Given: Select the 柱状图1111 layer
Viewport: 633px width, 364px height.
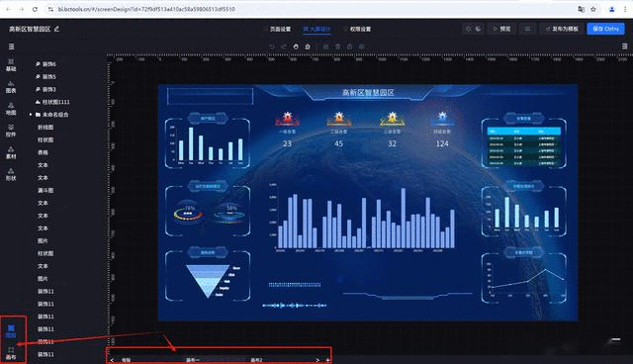Looking at the screenshot, I should point(52,102).
